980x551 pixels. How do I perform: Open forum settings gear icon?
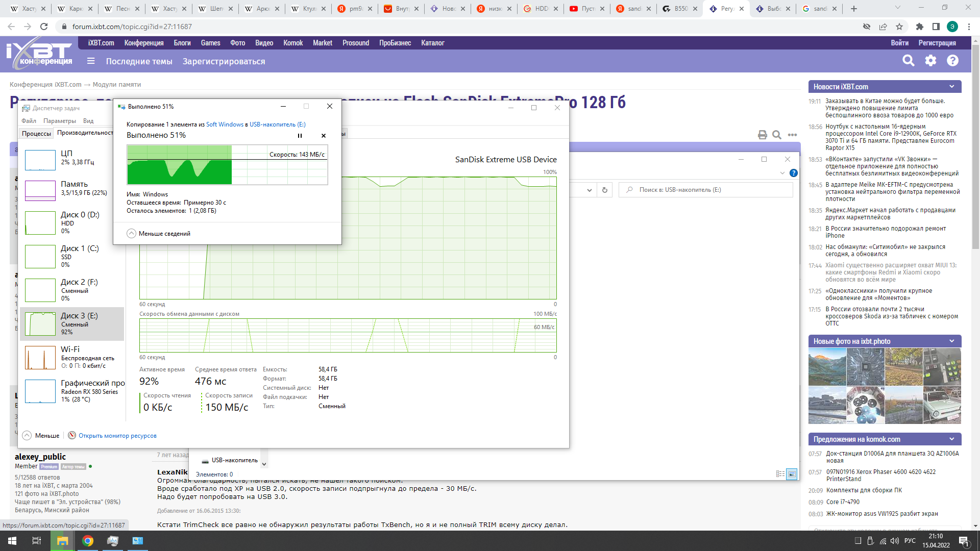930,61
